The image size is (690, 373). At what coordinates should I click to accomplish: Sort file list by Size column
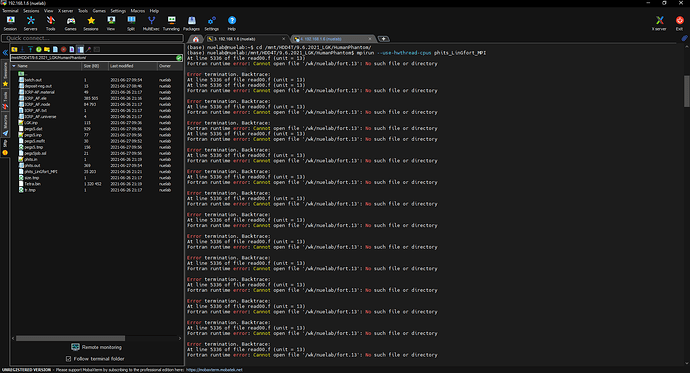95,66
